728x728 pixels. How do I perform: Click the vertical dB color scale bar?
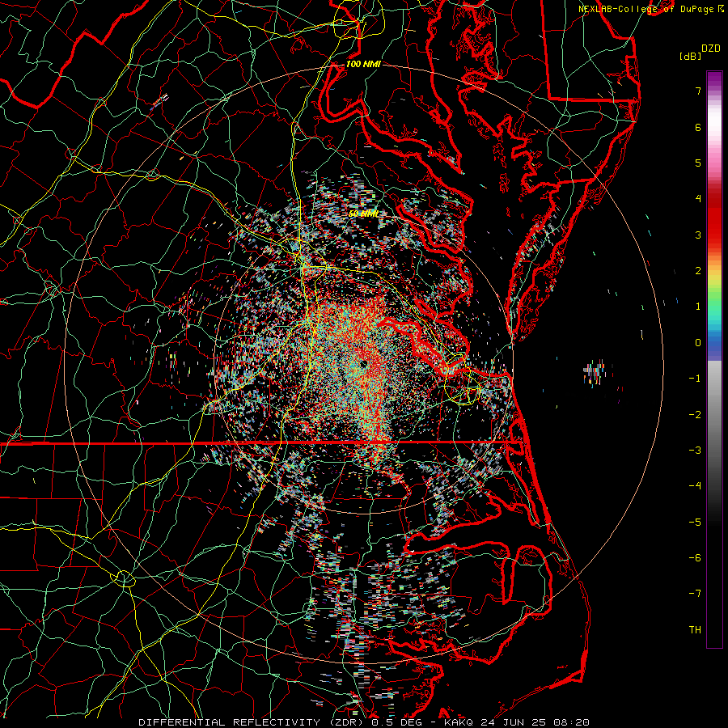[714, 359]
